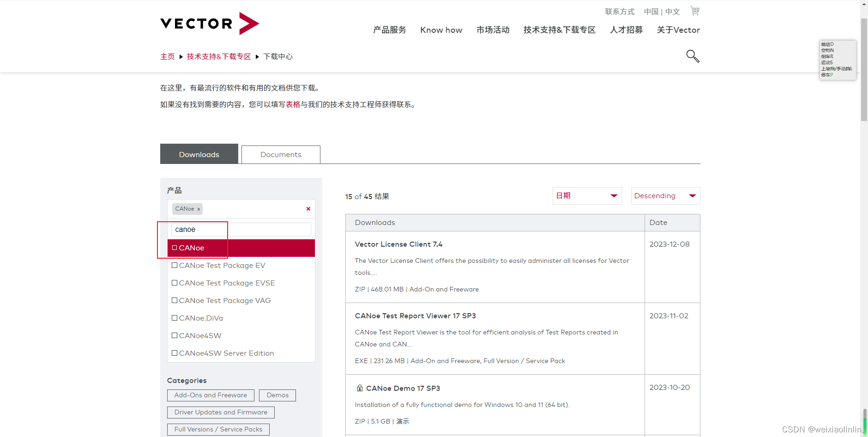Open 技术支持&下载专区 in the top navigation

pos(560,30)
